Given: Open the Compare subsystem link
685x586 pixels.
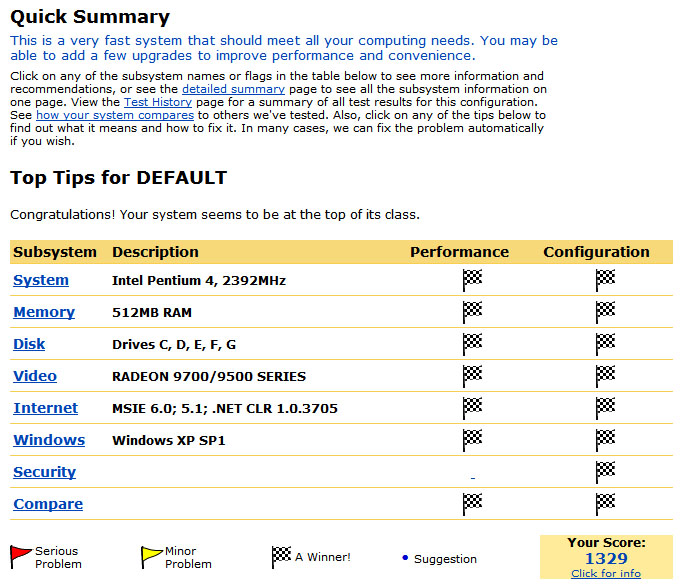Looking at the screenshot, I should 48,504.
